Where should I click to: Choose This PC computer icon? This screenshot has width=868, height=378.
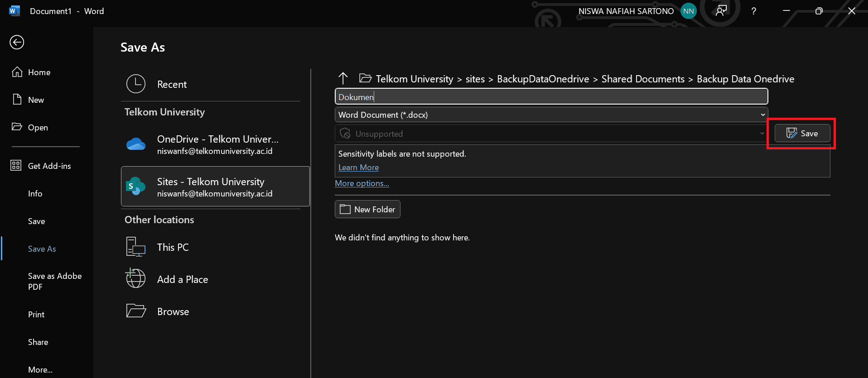point(136,247)
